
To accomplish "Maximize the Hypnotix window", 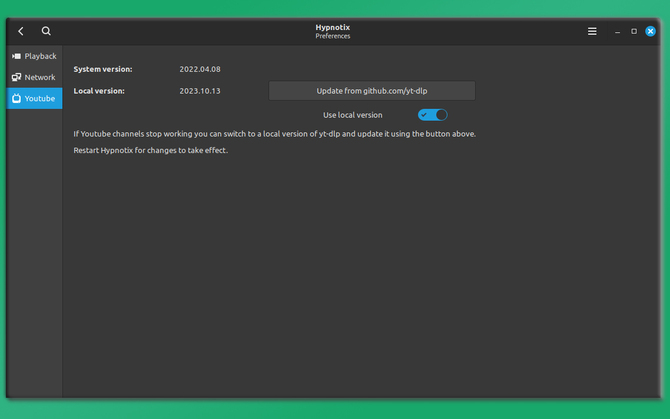I will [634, 31].
